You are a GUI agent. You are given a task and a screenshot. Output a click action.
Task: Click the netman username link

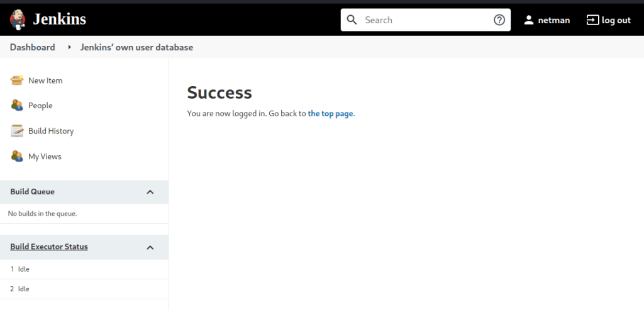coord(554,20)
